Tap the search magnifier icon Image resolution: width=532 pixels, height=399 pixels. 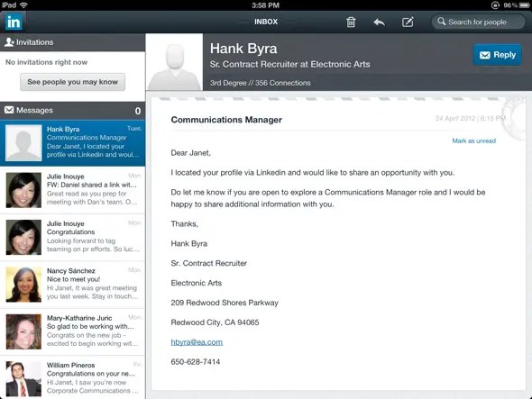[441, 22]
